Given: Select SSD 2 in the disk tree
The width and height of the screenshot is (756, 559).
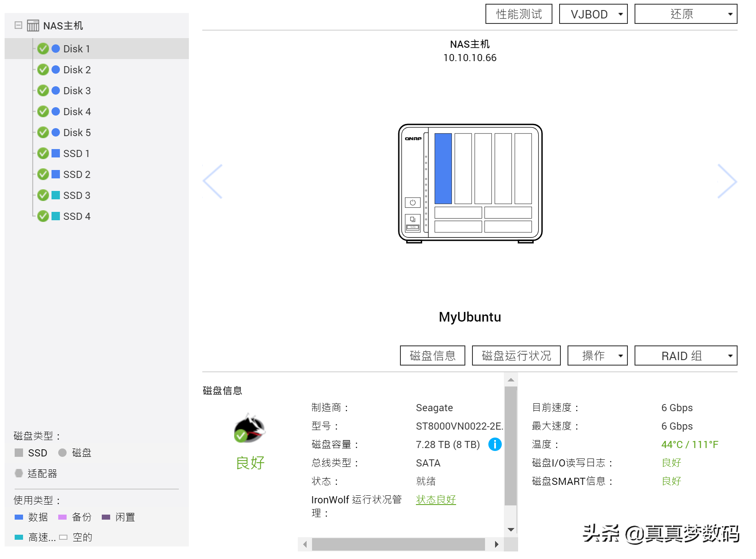Looking at the screenshot, I should coord(77,175).
